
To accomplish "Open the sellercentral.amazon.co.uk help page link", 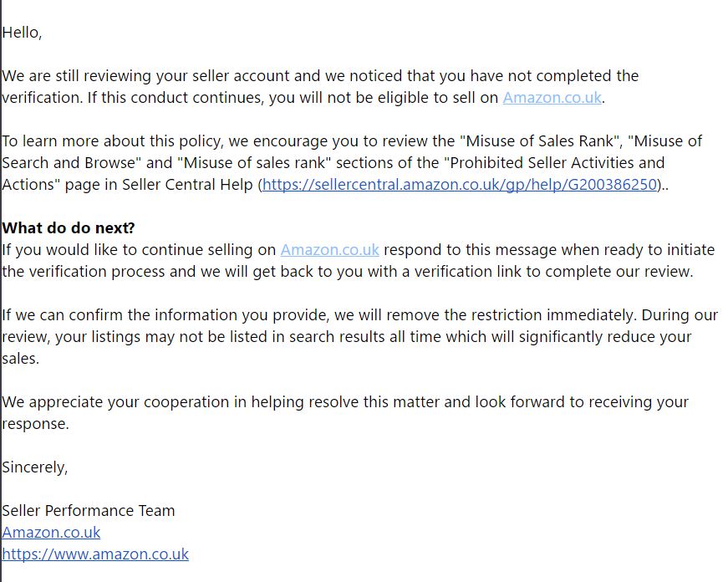I will click(x=459, y=185).
